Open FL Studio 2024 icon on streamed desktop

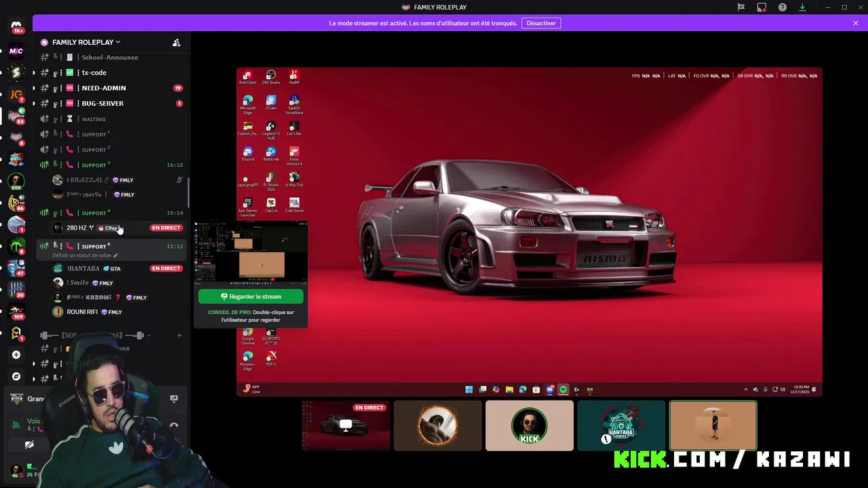pyautogui.click(x=271, y=181)
